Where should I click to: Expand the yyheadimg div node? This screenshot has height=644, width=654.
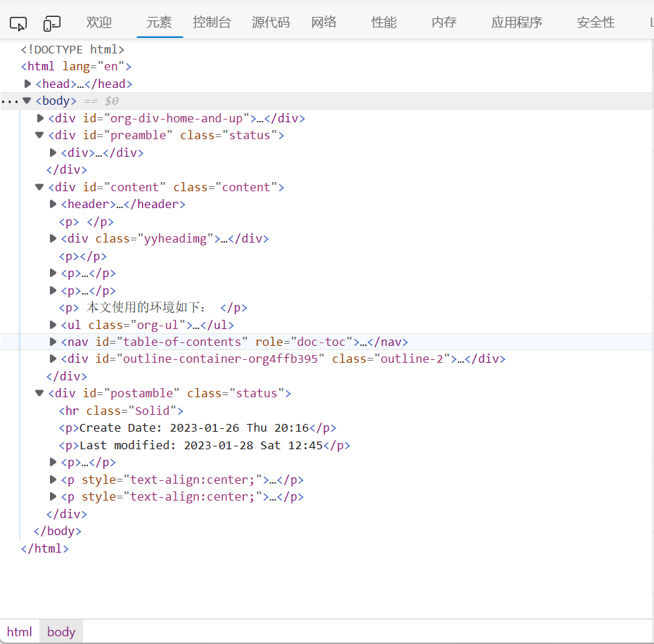coord(53,238)
